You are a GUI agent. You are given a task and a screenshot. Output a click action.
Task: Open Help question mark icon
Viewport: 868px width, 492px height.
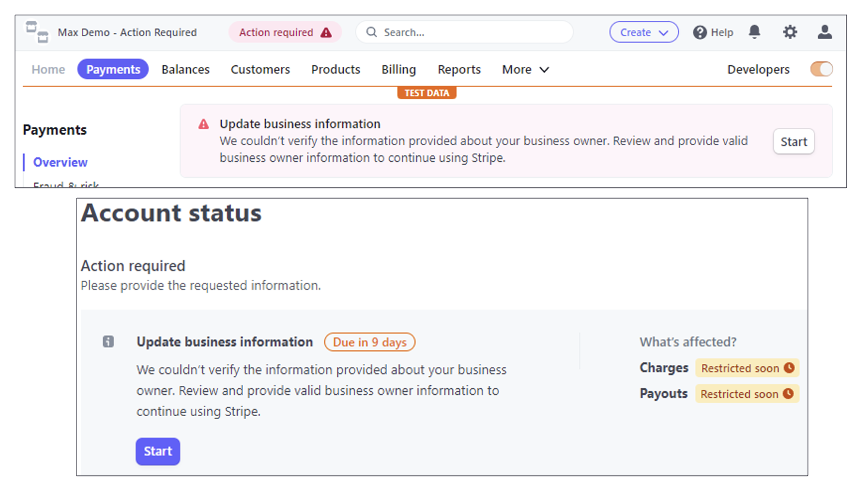coord(700,33)
